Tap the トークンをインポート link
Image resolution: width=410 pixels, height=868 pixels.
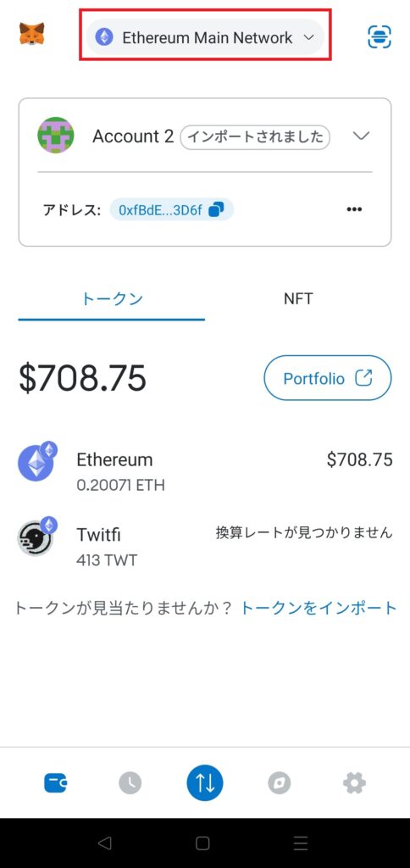(319, 608)
